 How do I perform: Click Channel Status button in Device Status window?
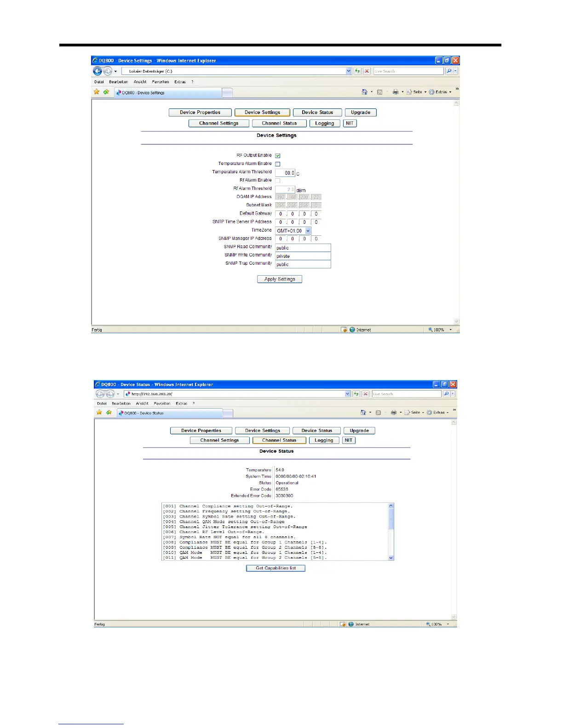click(x=279, y=440)
